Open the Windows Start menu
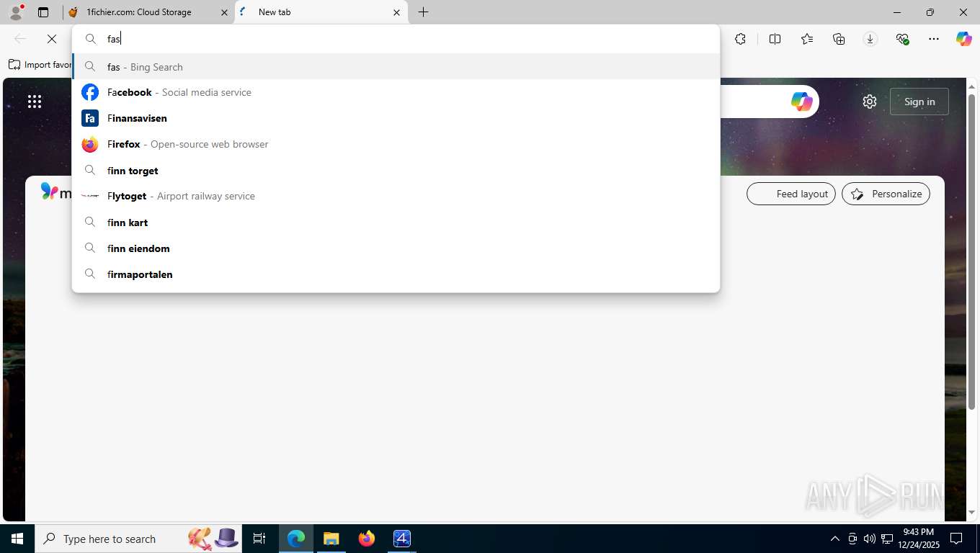Viewport: 980px width, 553px height. click(x=17, y=539)
